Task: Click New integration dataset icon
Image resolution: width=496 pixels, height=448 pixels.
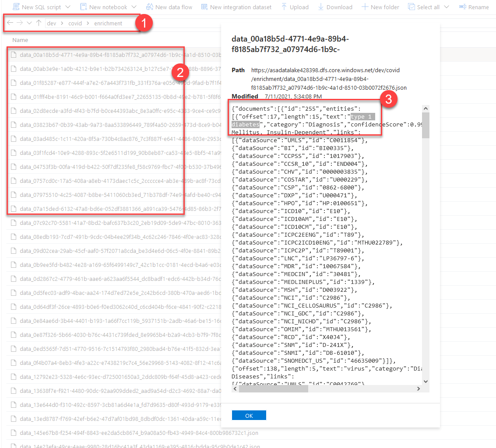Action: [204, 7]
